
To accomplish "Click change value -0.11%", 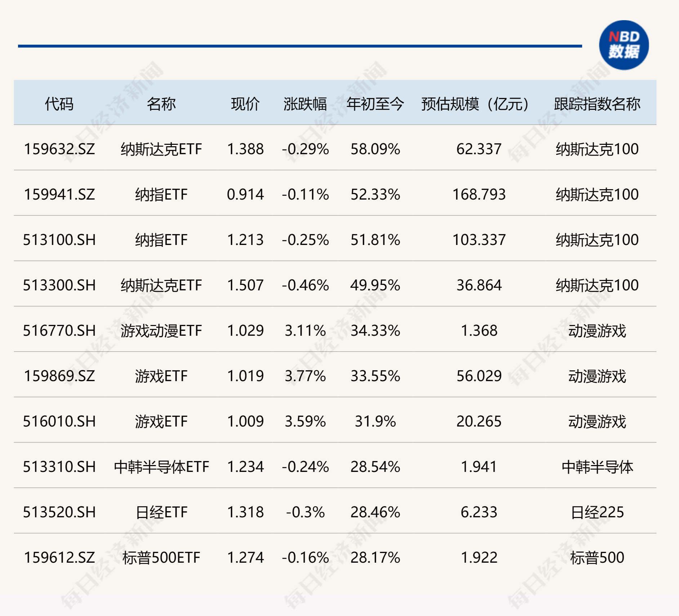I will (x=305, y=195).
